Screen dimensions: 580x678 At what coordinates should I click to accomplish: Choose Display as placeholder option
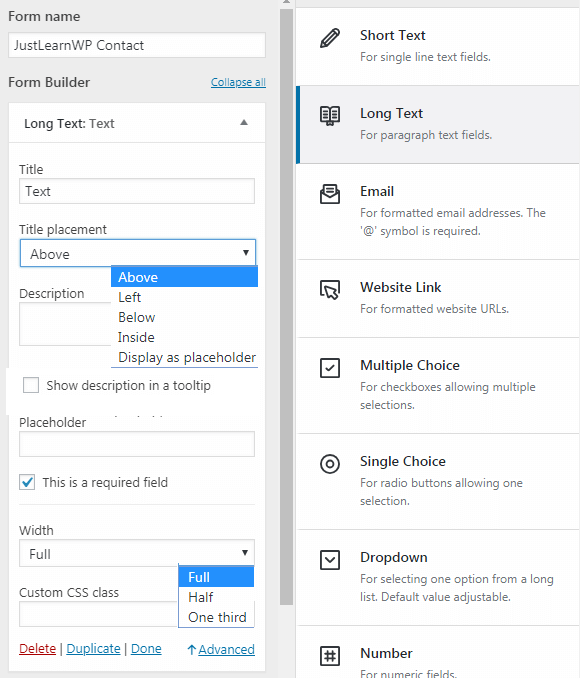pyautogui.click(x=187, y=357)
